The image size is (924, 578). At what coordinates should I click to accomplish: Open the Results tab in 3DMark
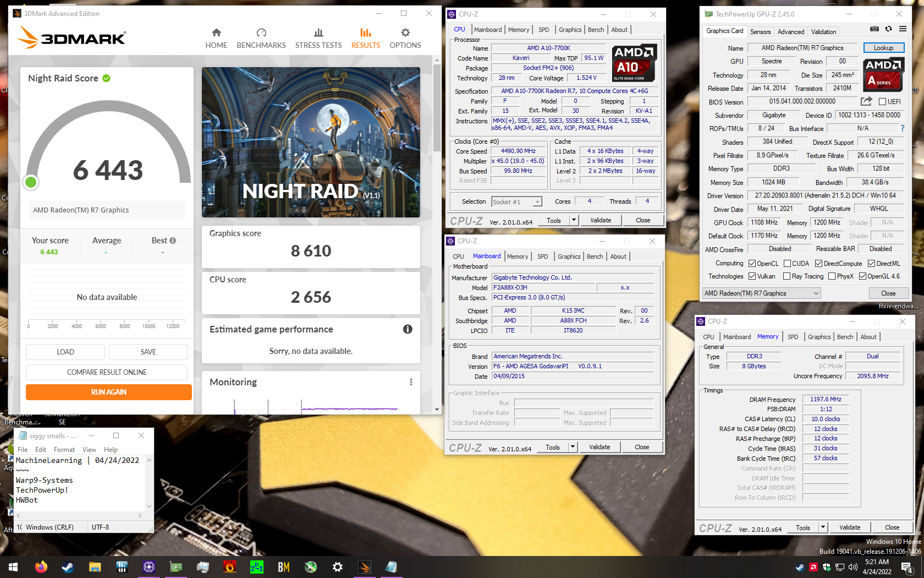(366, 39)
